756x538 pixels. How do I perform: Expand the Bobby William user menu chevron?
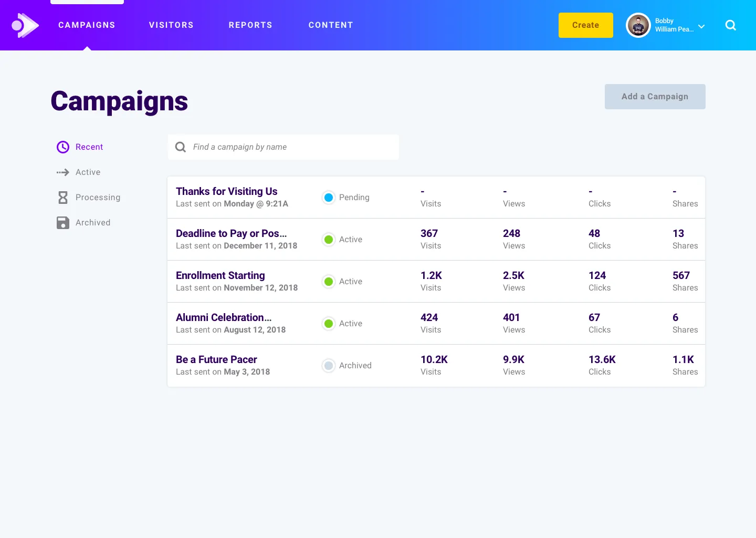pos(701,26)
